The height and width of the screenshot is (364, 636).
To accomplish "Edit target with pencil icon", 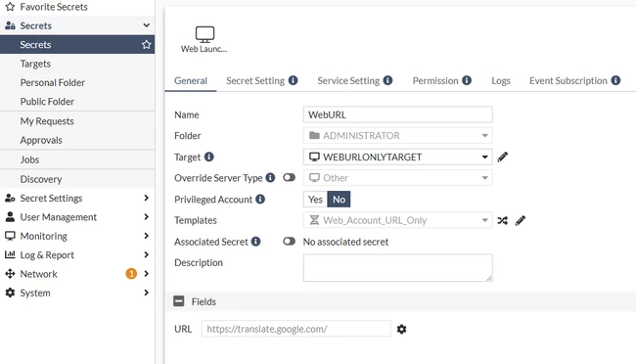I will point(503,157).
